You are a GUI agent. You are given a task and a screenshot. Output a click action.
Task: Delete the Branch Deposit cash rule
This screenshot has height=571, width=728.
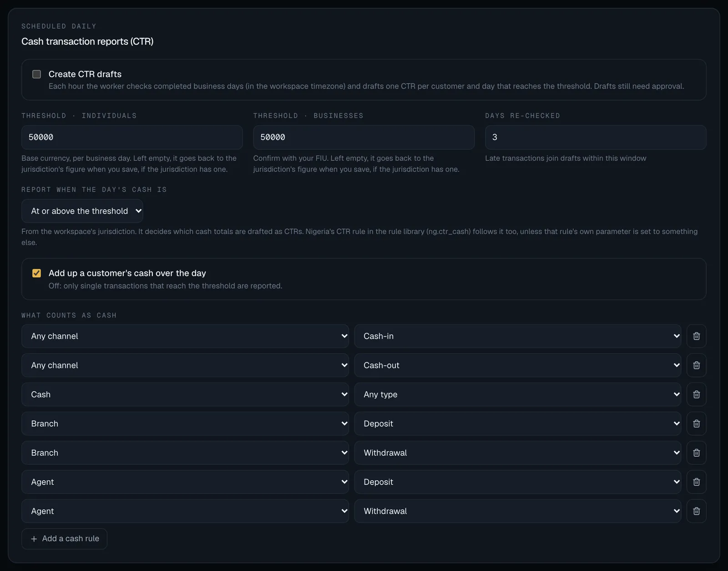point(696,423)
